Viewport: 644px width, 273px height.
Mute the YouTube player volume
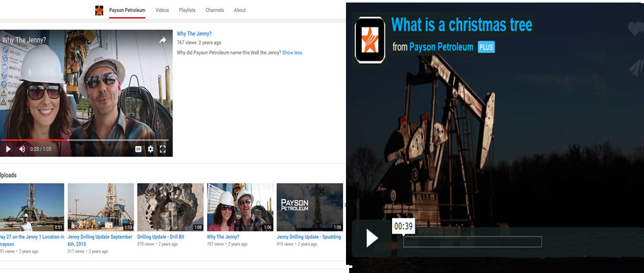pyautogui.click(x=21, y=149)
